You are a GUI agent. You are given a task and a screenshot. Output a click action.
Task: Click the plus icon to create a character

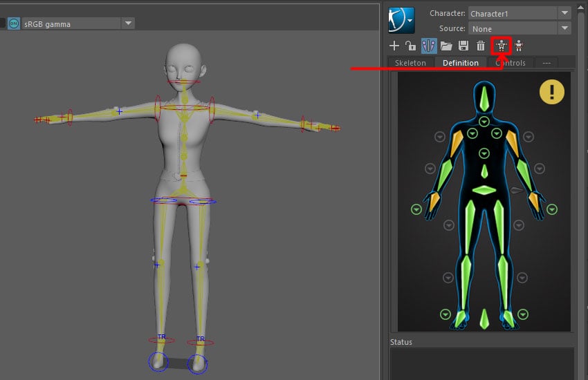tap(394, 46)
